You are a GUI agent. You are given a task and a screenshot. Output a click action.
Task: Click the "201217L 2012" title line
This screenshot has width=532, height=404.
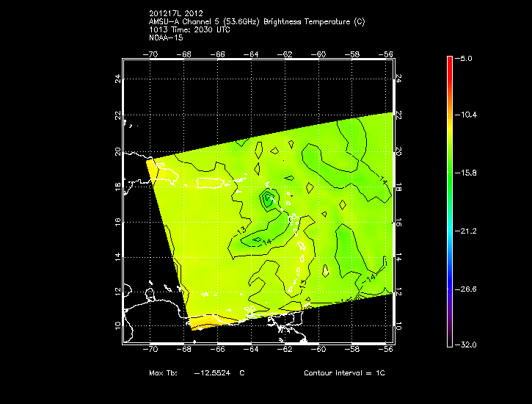pos(175,13)
